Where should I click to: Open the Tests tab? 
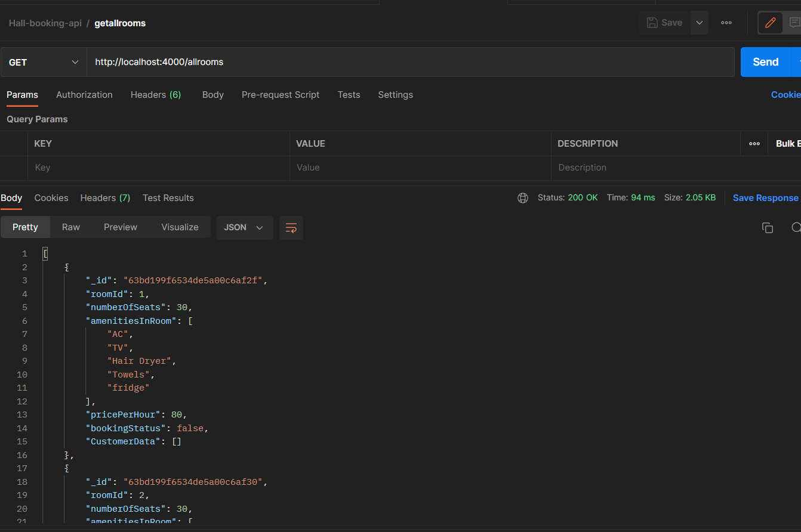click(x=349, y=95)
